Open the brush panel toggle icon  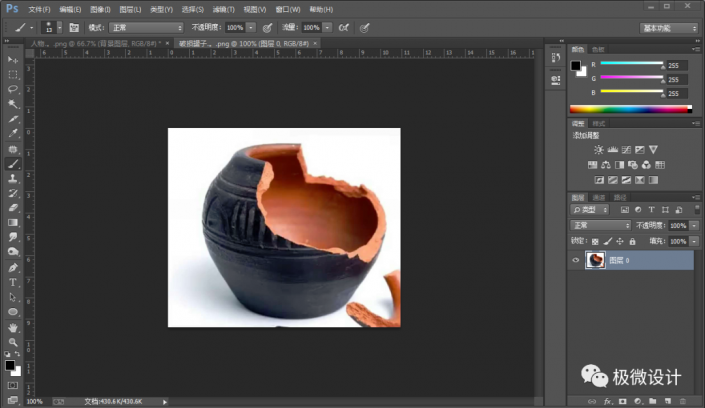(x=73, y=27)
